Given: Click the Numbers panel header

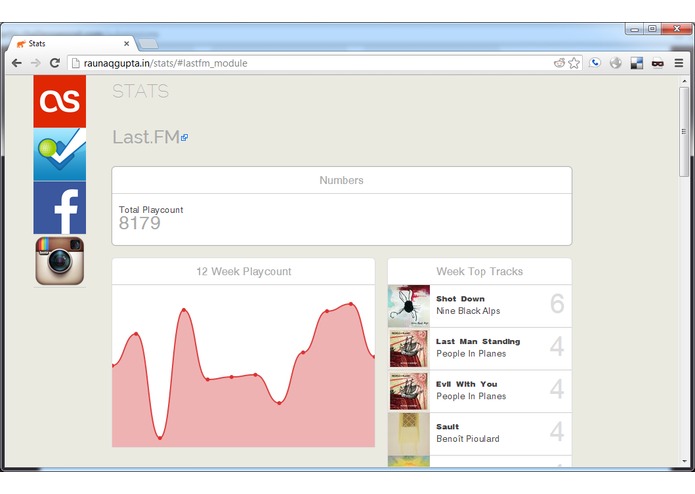Looking at the screenshot, I should click(342, 180).
